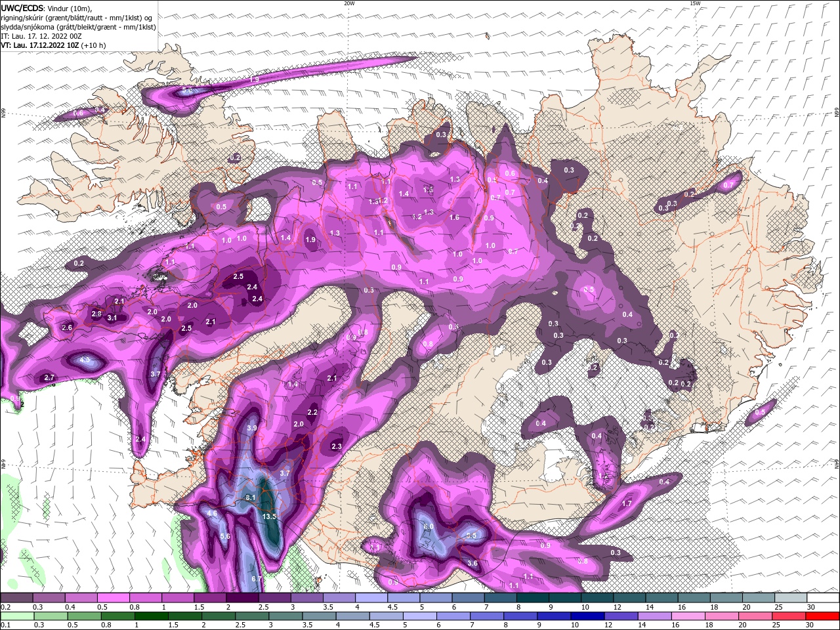Select the 5.5 value on the map

click(x=471, y=535)
